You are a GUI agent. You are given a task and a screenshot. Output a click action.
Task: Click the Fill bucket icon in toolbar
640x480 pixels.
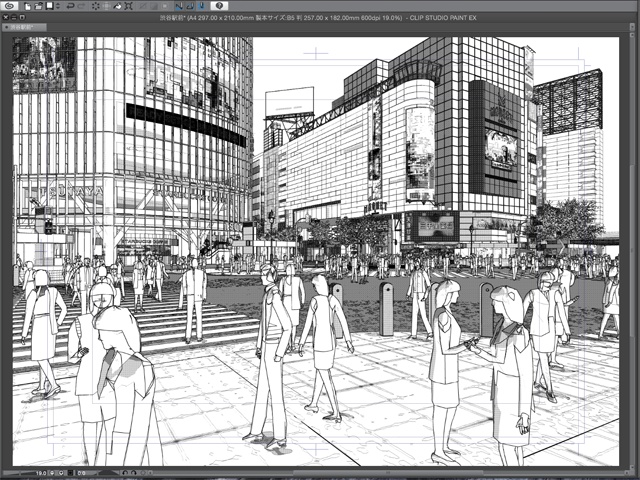118,6
